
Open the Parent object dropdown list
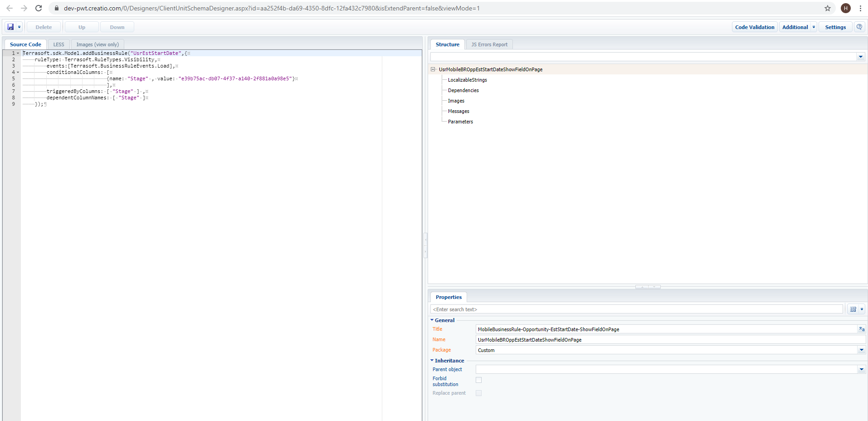coord(861,370)
